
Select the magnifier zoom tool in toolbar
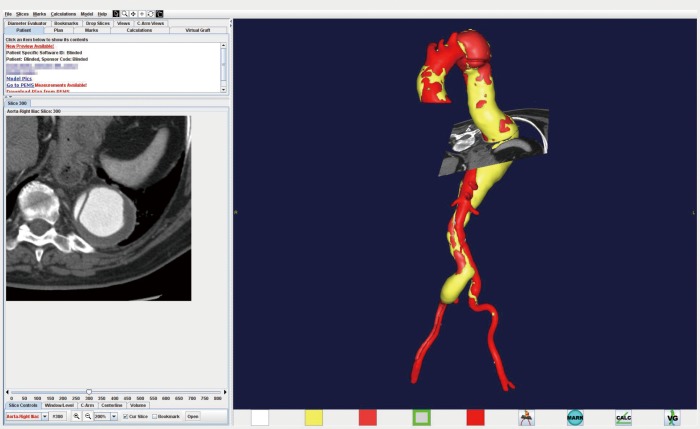(x=125, y=14)
